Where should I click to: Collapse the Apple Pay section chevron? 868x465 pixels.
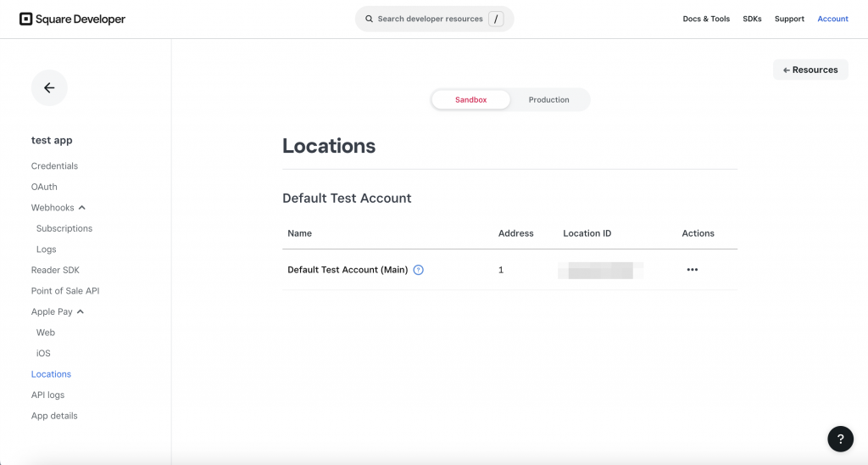81,312
